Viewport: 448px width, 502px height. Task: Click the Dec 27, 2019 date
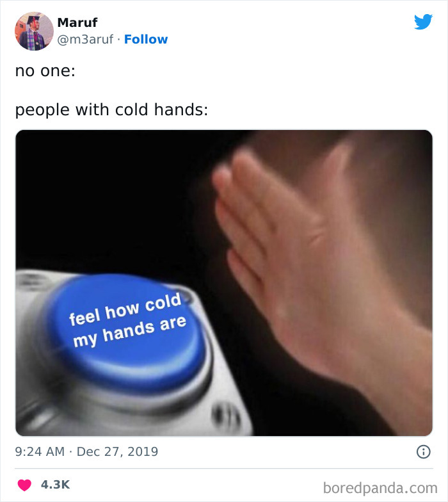(x=118, y=452)
